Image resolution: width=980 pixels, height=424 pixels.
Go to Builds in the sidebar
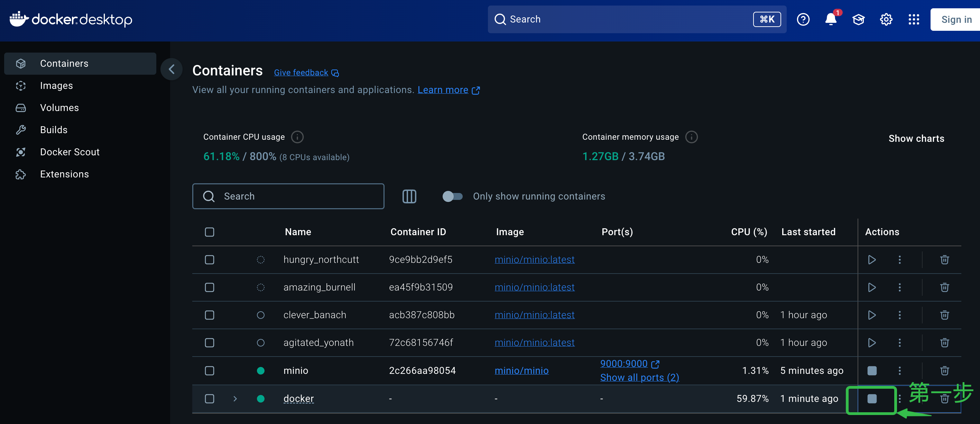80,130
